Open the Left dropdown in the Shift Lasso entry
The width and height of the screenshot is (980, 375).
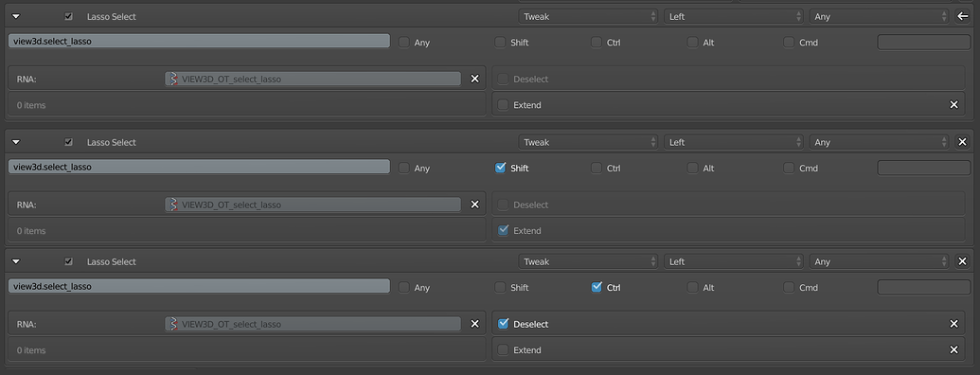click(734, 142)
